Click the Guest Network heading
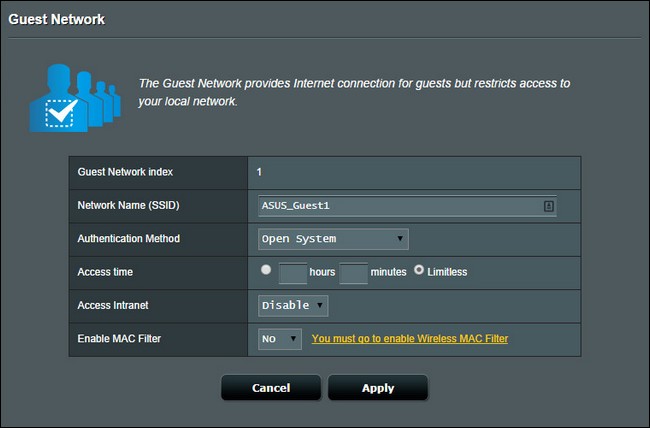This screenshot has width=650, height=428. [57, 19]
